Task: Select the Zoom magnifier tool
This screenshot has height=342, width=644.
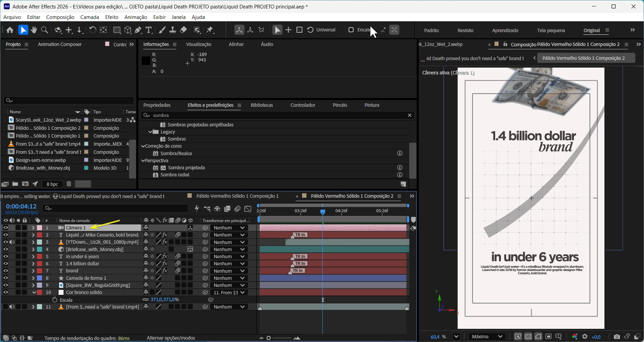Action: pos(44,30)
